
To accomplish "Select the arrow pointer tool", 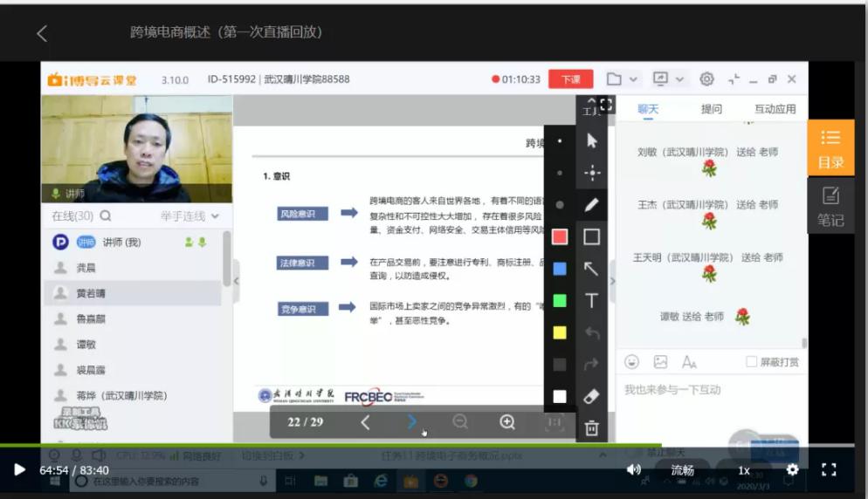I will (x=591, y=140).
